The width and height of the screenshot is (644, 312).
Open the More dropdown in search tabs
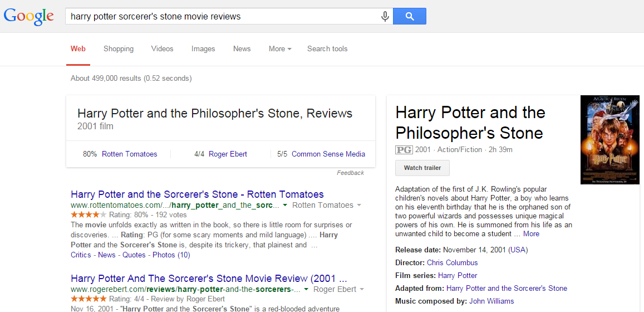click(x=280, y=49)
